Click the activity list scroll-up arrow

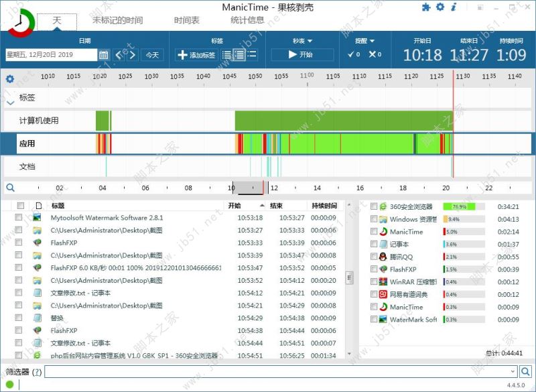[349, 205]
